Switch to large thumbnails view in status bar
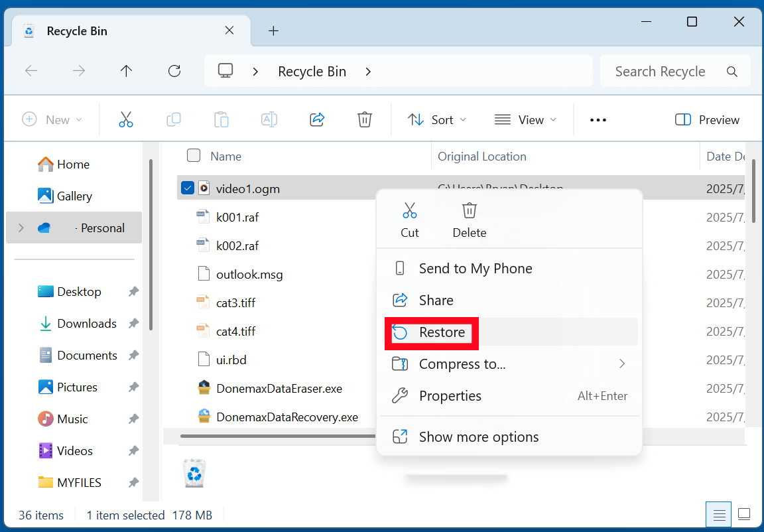This screenshot has width=764, height=532. (744, 514)
